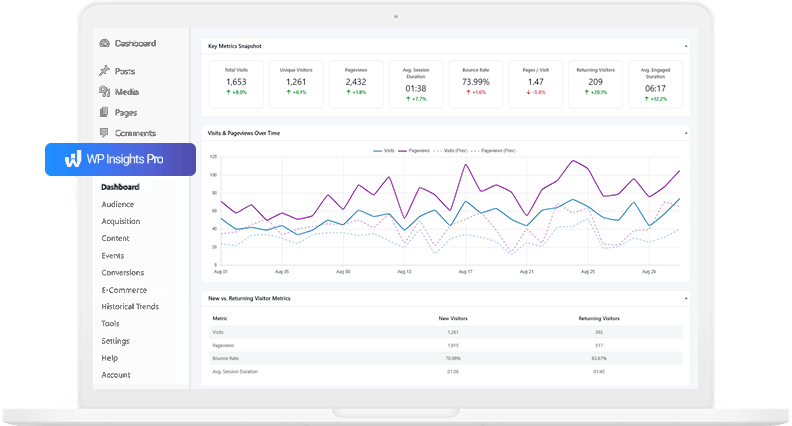Open the Content report
The image size is (792, 426).
(115, 239)
